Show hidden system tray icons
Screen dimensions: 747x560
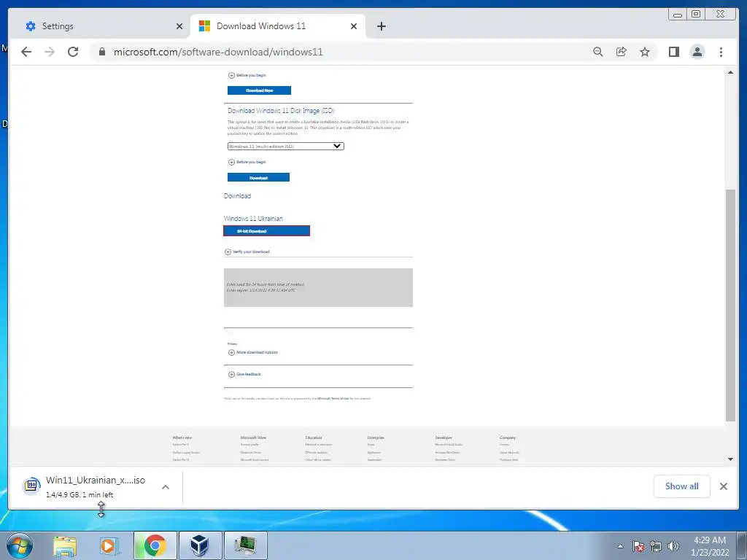click(x=620, y=546)
